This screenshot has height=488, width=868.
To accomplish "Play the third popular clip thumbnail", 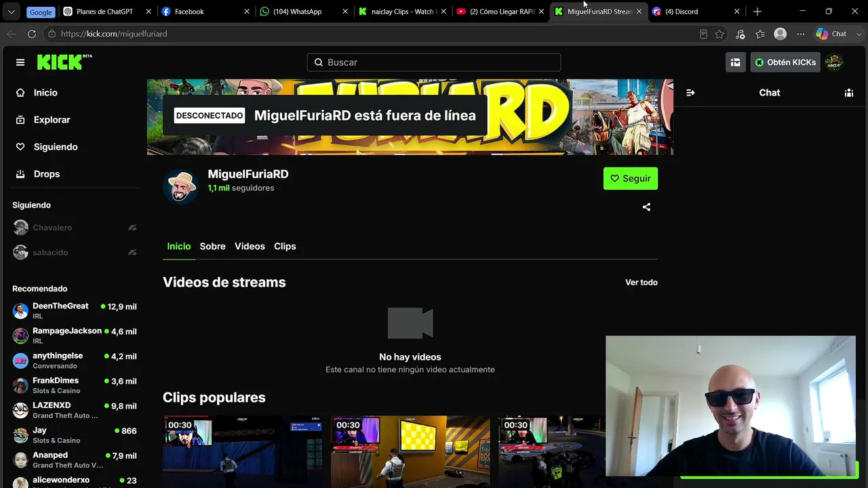I will pyautogui.click(x=552, y=451).
